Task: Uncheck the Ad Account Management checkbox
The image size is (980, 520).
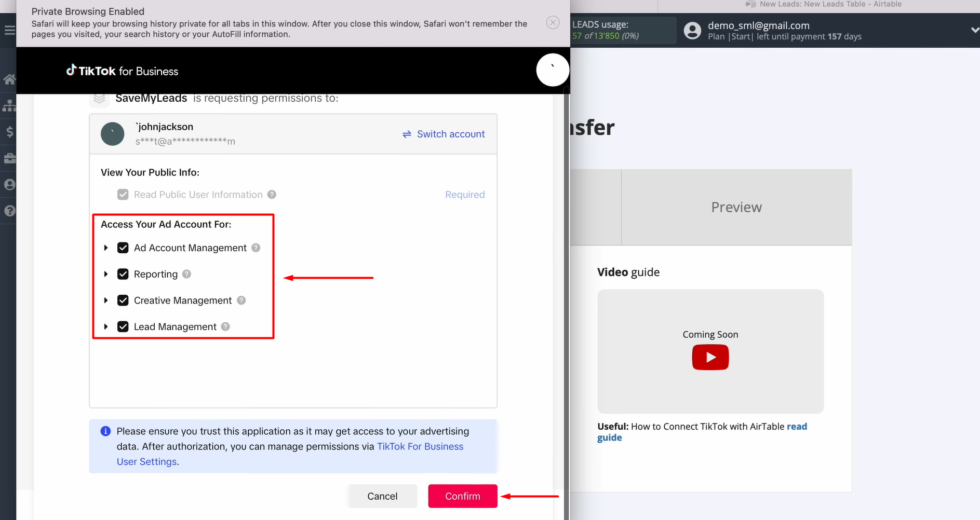Action: point(123,248)
